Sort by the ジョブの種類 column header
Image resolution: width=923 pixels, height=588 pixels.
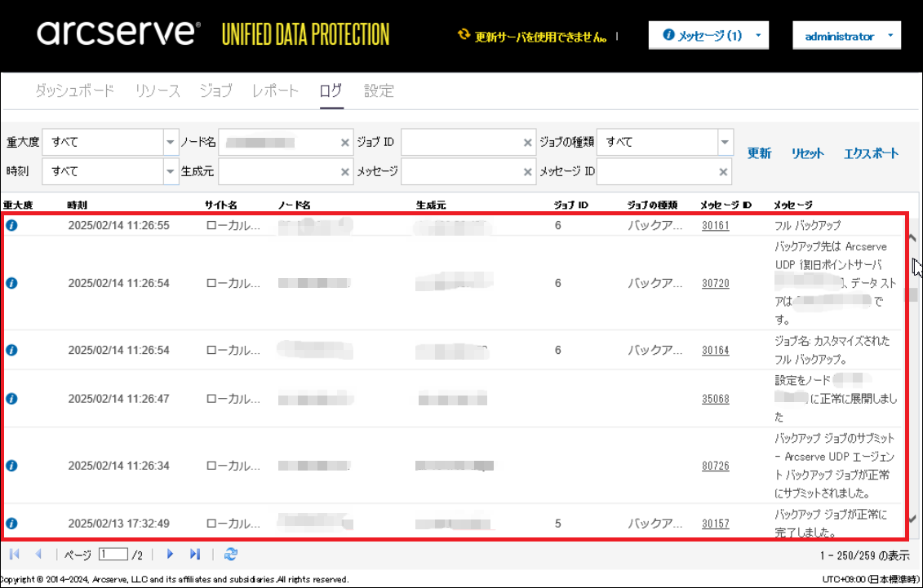(x=652, y=205)
